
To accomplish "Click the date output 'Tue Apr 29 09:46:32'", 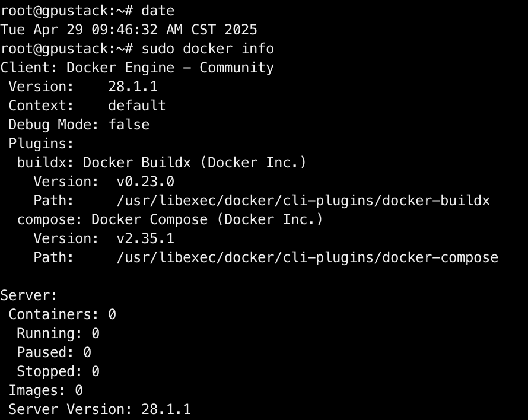I will tap(79, 30).
